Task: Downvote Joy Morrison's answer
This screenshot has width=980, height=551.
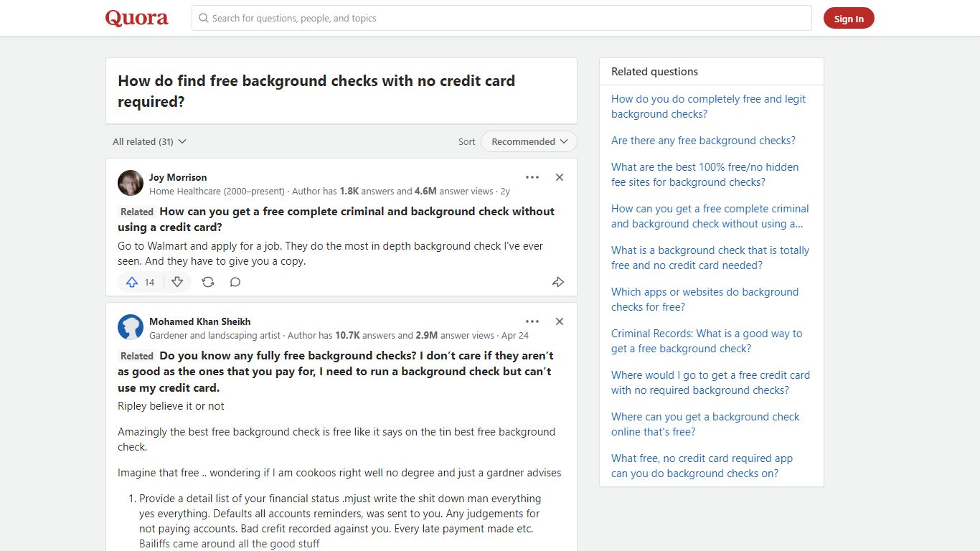Action: pos(177,282)
